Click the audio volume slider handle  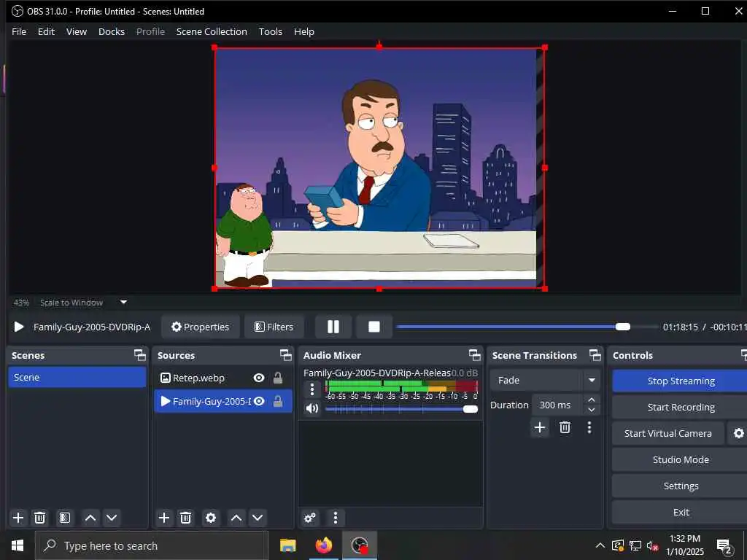471,409
